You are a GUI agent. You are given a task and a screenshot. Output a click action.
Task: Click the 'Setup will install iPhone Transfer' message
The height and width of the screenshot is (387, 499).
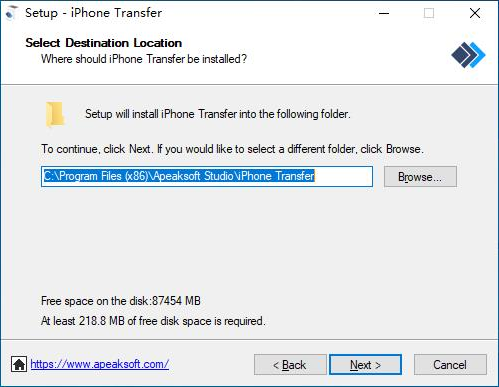218,114
